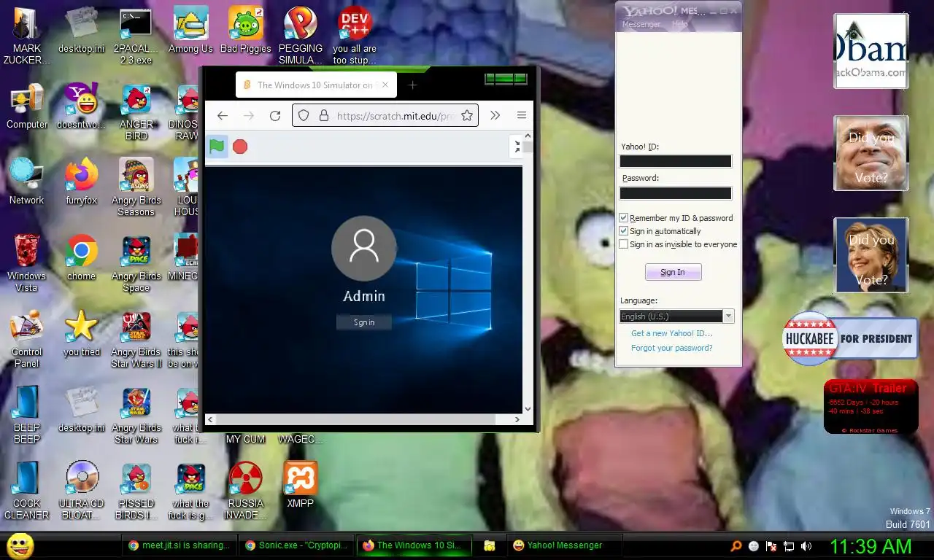This screenshot has width=934, height=560.
Task: Click the Admin user avatar
Action: (x=363, y=249)
